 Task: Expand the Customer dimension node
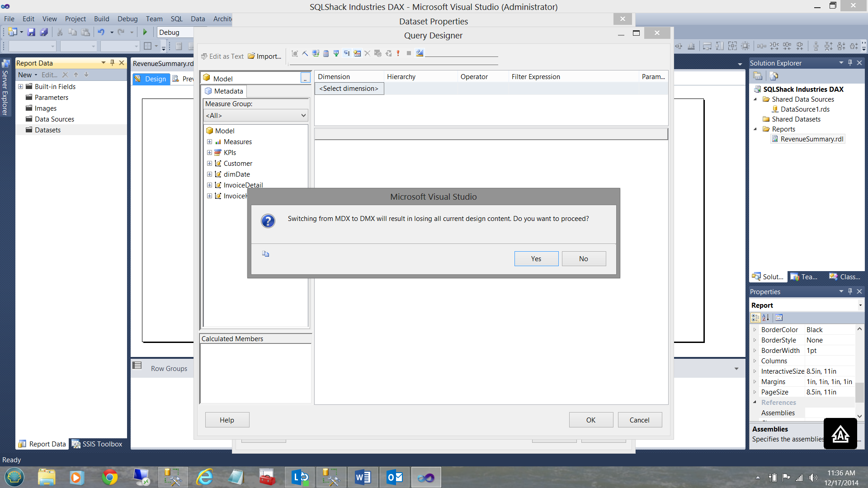(209, 164)
